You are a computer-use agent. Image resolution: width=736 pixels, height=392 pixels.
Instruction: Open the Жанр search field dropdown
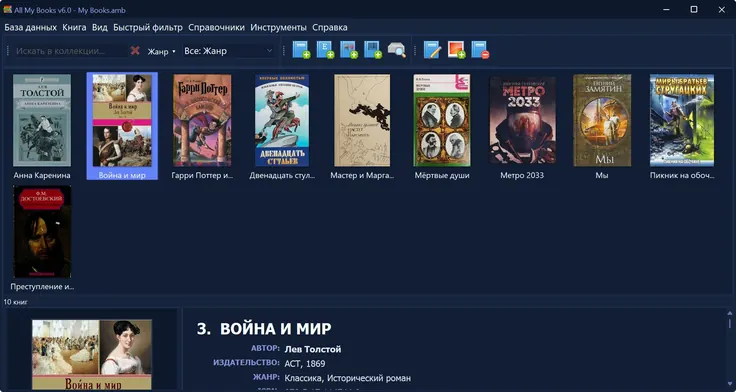tap(161, 51)
